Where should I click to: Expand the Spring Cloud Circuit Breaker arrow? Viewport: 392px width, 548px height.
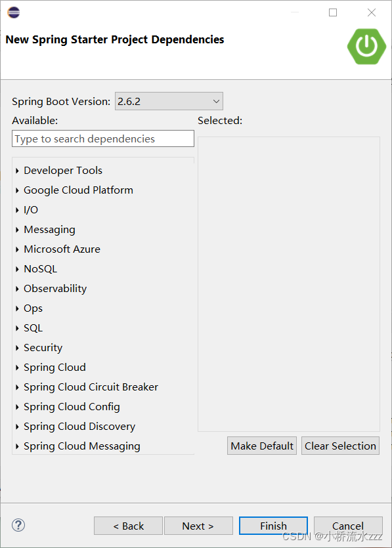tap(17, 387)
